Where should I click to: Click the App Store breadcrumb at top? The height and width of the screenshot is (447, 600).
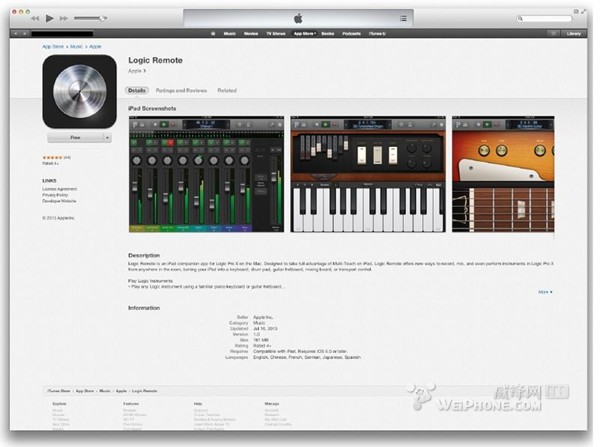(x=53, y=46)
